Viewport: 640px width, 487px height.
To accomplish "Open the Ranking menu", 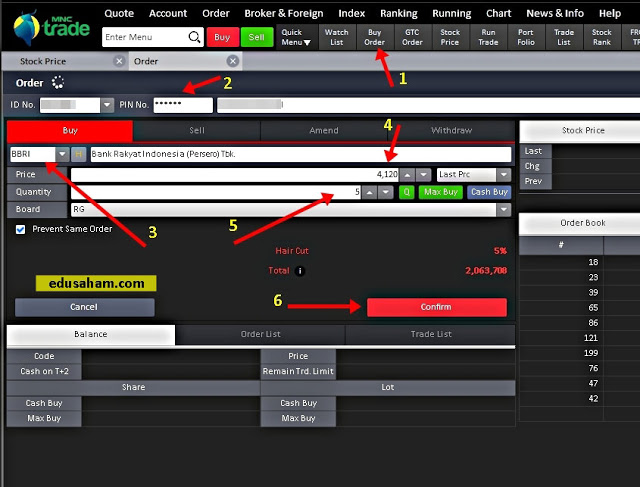I will click(399, 13).
